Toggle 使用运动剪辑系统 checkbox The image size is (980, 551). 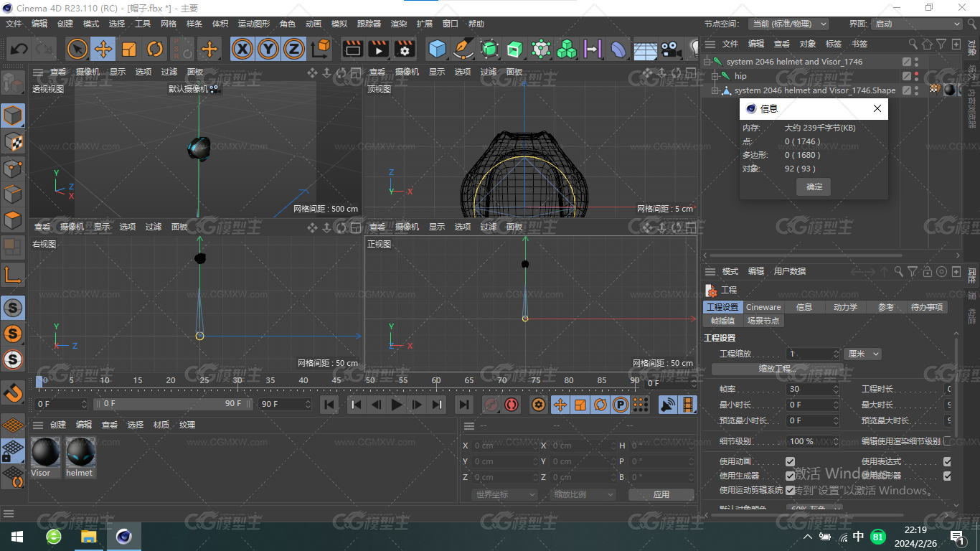[x=791, y=490]
